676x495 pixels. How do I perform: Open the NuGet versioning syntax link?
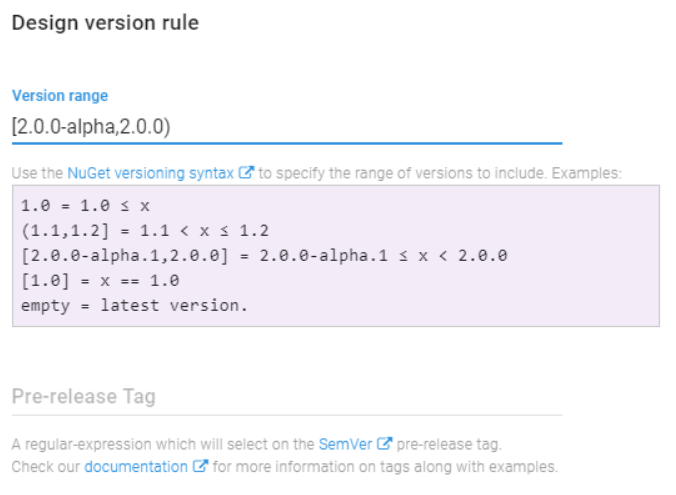coord(150,173)
